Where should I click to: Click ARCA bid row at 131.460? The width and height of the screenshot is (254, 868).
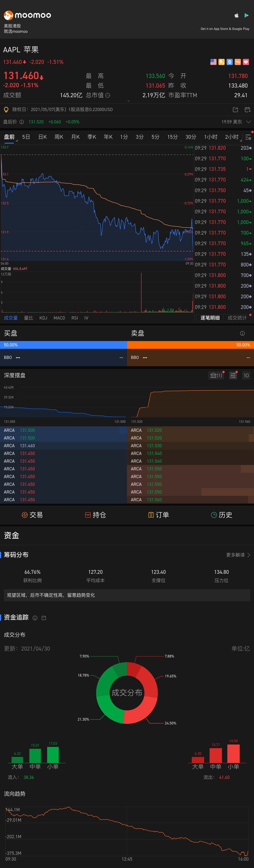(x=63, y=445)
